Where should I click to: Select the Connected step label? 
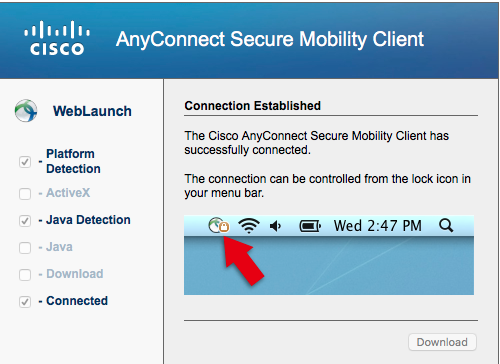(x=77, y=301)
